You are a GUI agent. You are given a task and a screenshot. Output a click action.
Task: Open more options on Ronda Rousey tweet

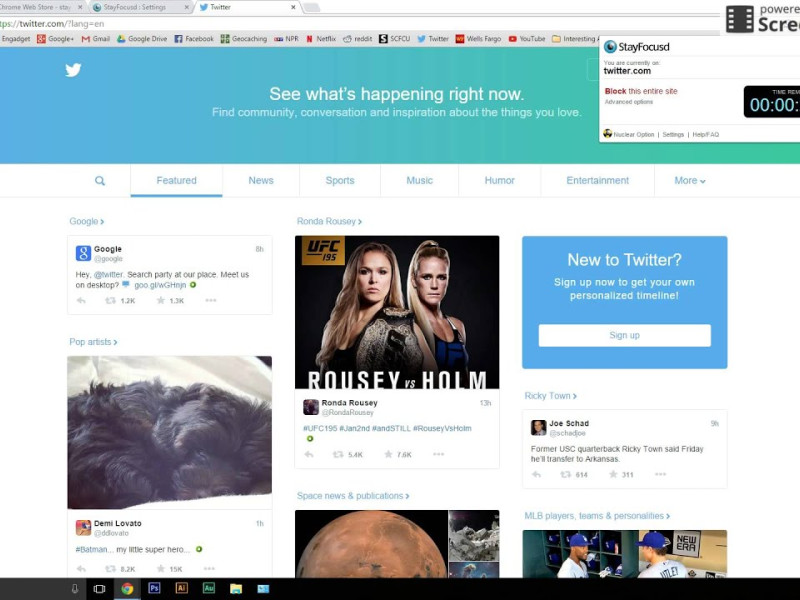pos(438,454)
